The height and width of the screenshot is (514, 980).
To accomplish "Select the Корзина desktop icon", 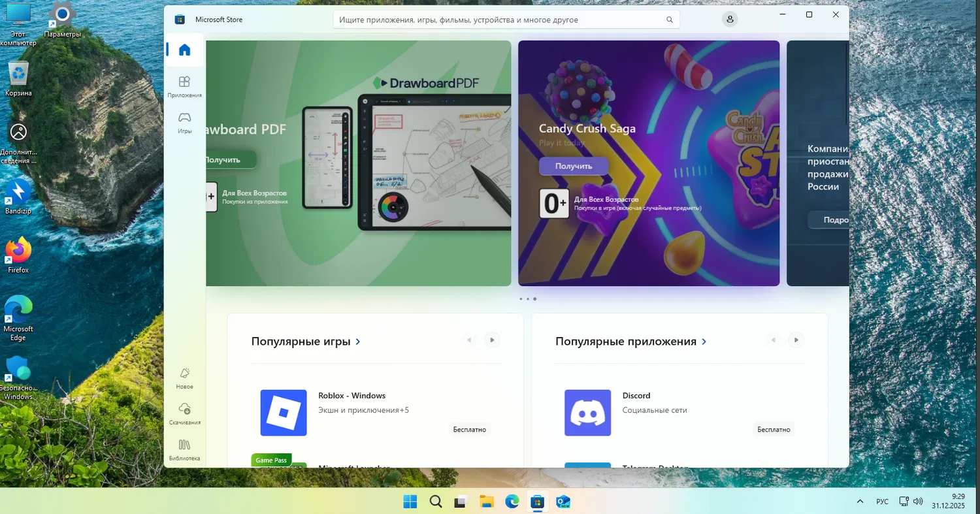I will coord(18,79).
